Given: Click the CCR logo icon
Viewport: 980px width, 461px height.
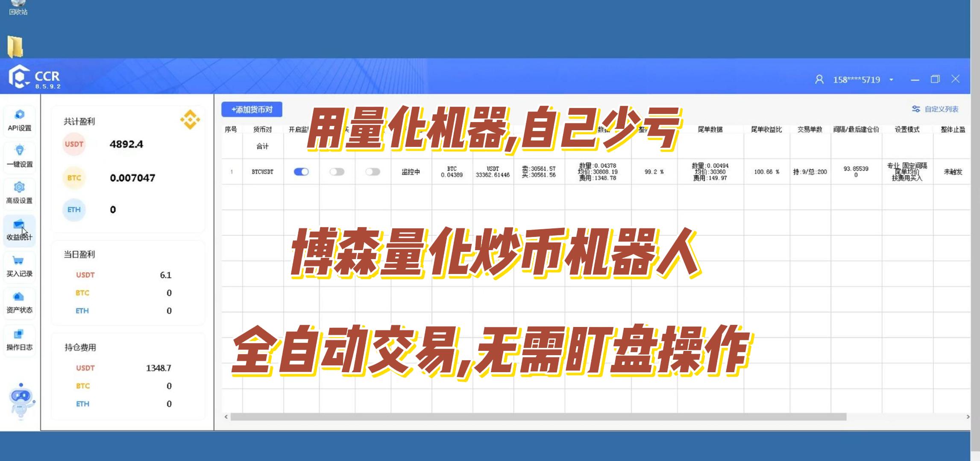Looking at the screenshot, I should pos(18,77).
